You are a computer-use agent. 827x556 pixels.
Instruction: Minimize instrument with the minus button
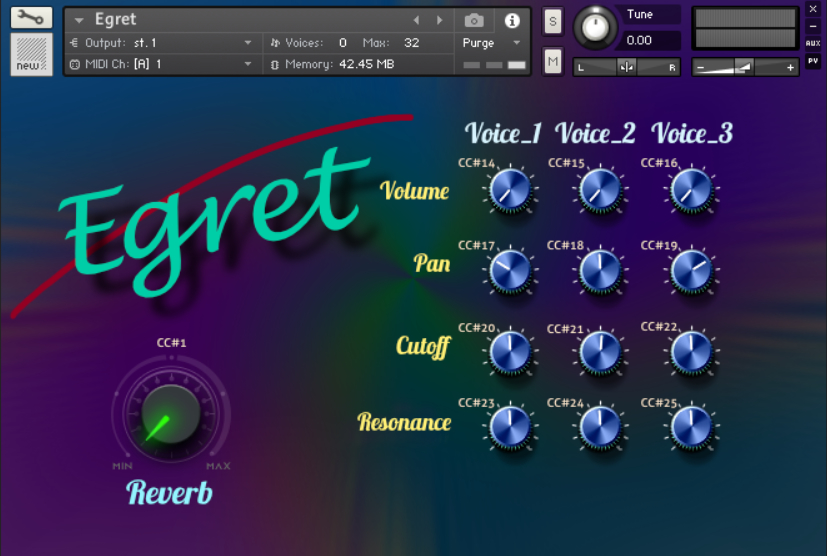pos(813,26)
